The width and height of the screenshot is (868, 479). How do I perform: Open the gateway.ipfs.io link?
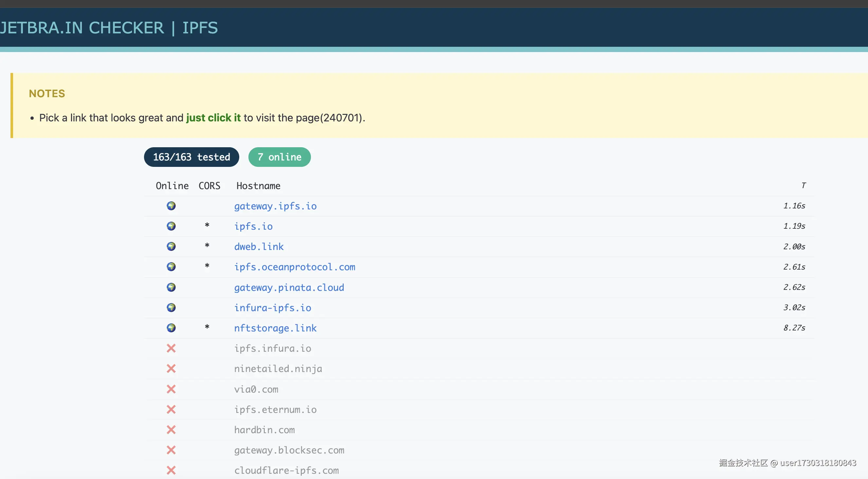(275, 206)
